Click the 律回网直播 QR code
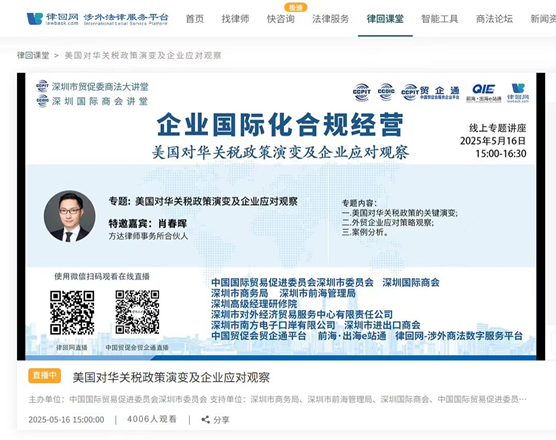Screen dimensions: 556x440 pyautogui.click(x=72, y=312)
